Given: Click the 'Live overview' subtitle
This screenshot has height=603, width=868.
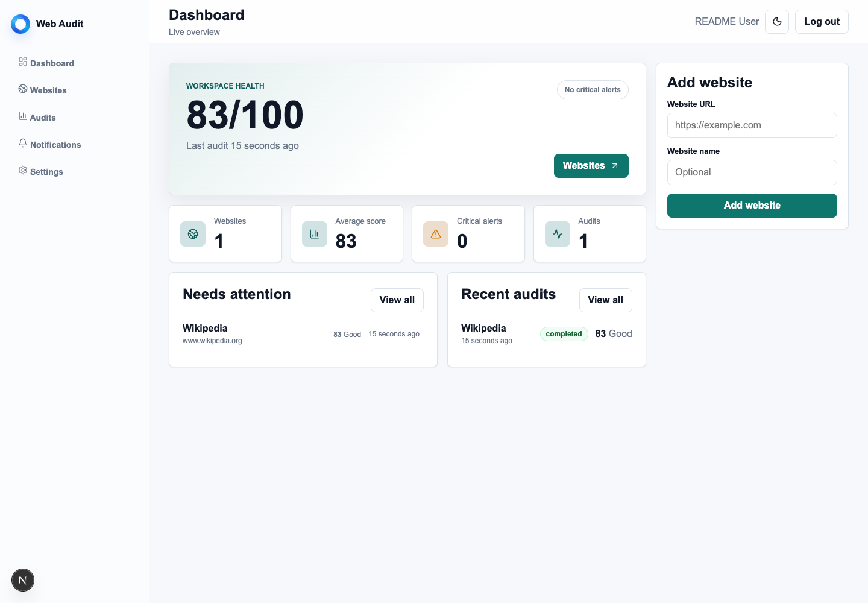Looking at the screenshot, I should (x=194, y=32).
